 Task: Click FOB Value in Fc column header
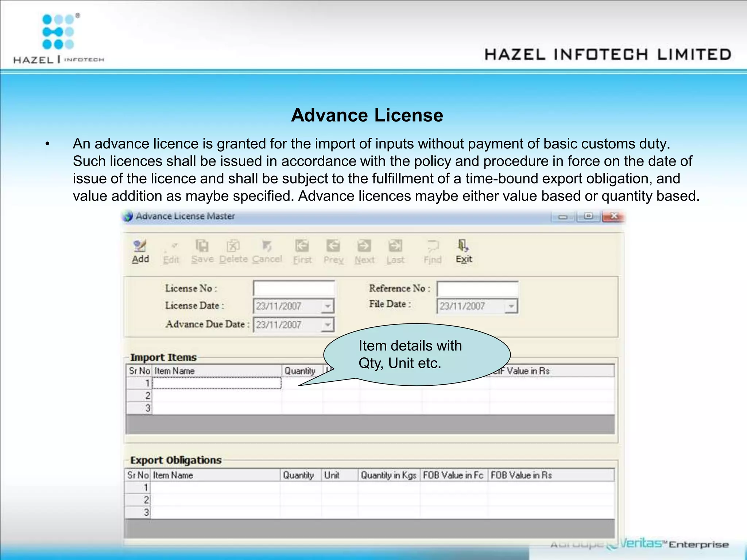pos(454,475)
